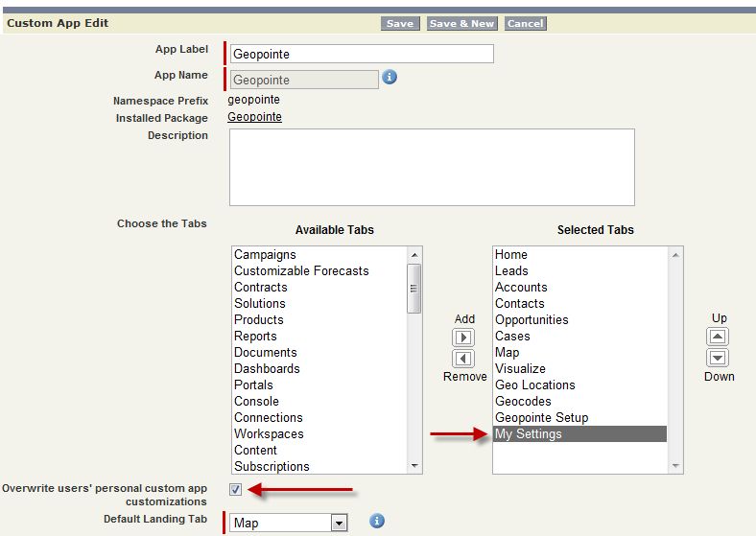Toggle Overwrite users' personal customizations checkbox
756x536 pixels.
(x=235, y=490)
